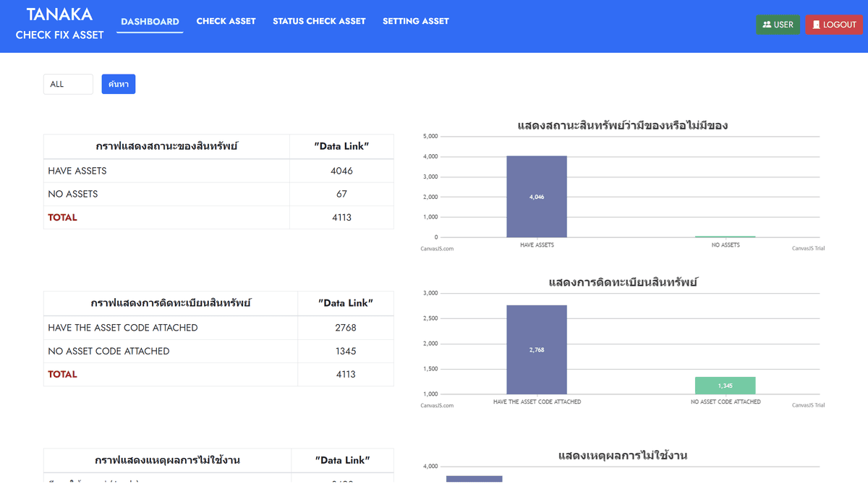868x484 pixels.
Task: Click the แสดงเหตุผลการไม่ใช้งาน chart title
Action: point(623,455)
